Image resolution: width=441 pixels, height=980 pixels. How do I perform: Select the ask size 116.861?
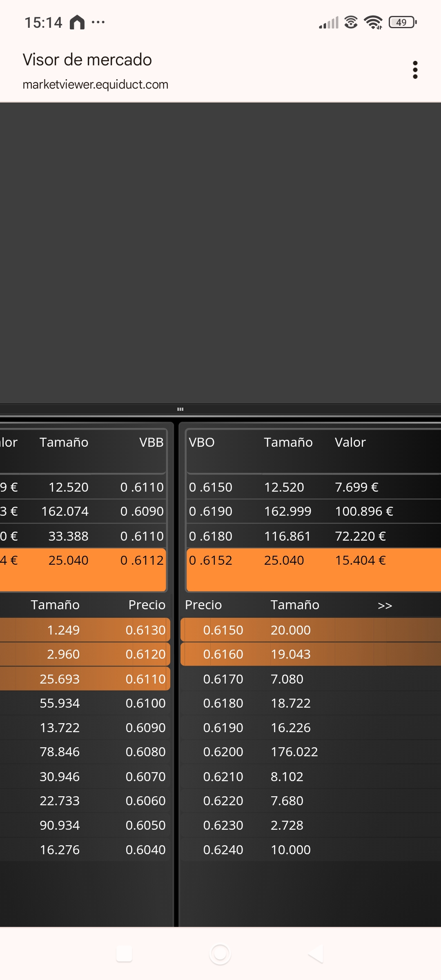[287, 536]
